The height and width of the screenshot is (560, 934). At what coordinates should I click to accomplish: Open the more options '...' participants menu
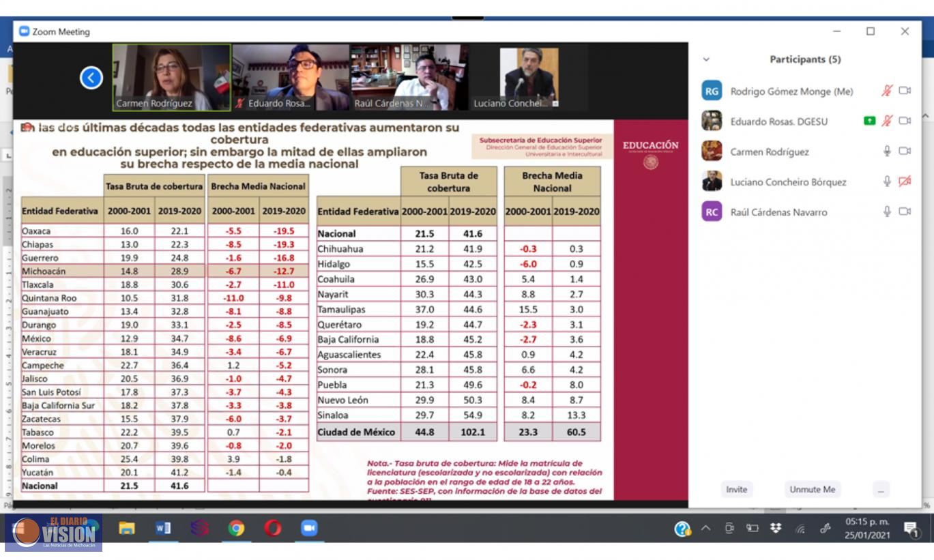pyautogui.click(x=881, y=490)
